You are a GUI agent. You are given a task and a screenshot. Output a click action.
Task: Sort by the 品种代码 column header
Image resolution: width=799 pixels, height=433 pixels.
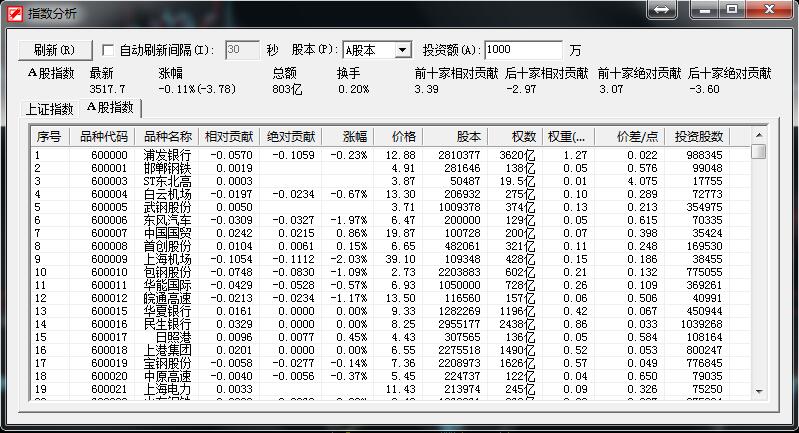(x=101, y=136)
